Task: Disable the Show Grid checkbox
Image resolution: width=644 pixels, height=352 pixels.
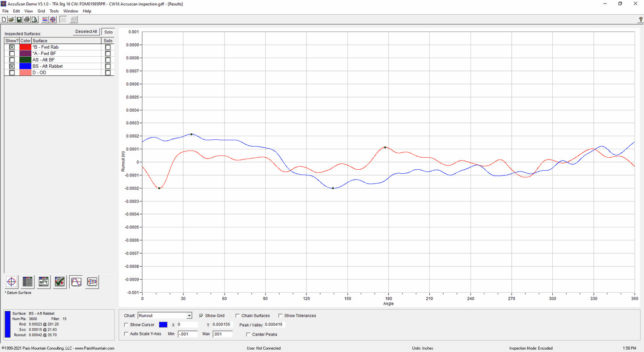Action: pyautogui.click(x=202, y=316)
